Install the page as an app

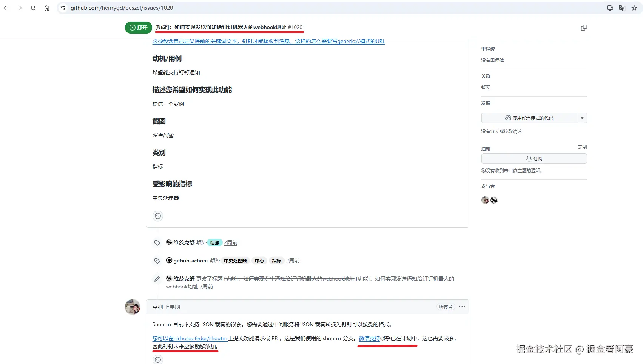pyautogui.click(x=610, y=8)
